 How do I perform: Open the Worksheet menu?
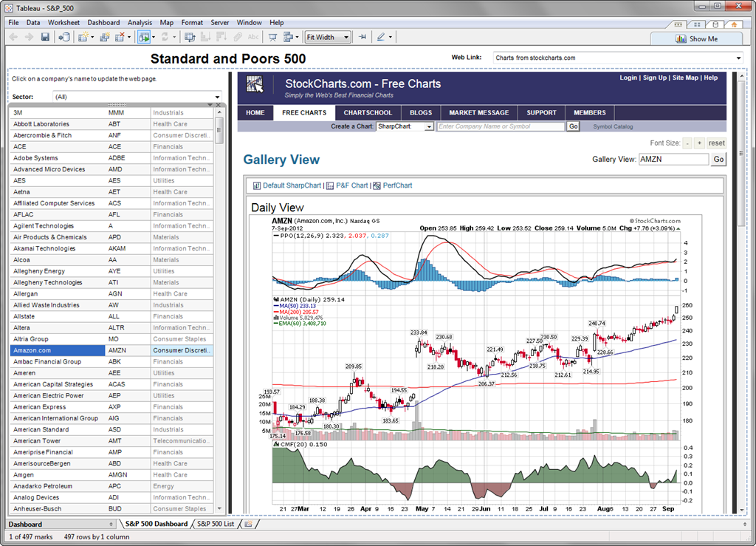point(63,23)
